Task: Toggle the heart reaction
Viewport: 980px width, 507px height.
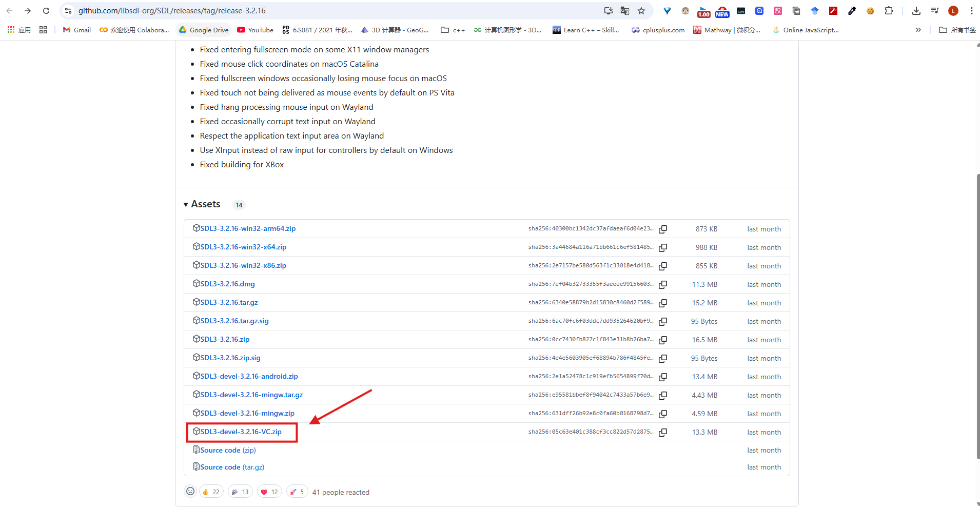Action: click(x=269, y=491)
